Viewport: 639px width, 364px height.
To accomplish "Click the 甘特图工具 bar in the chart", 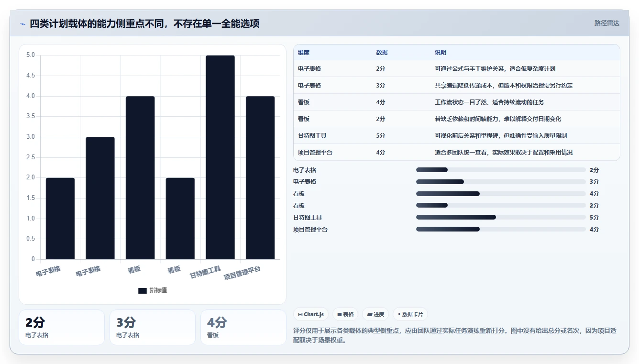I will pos(220,157).
